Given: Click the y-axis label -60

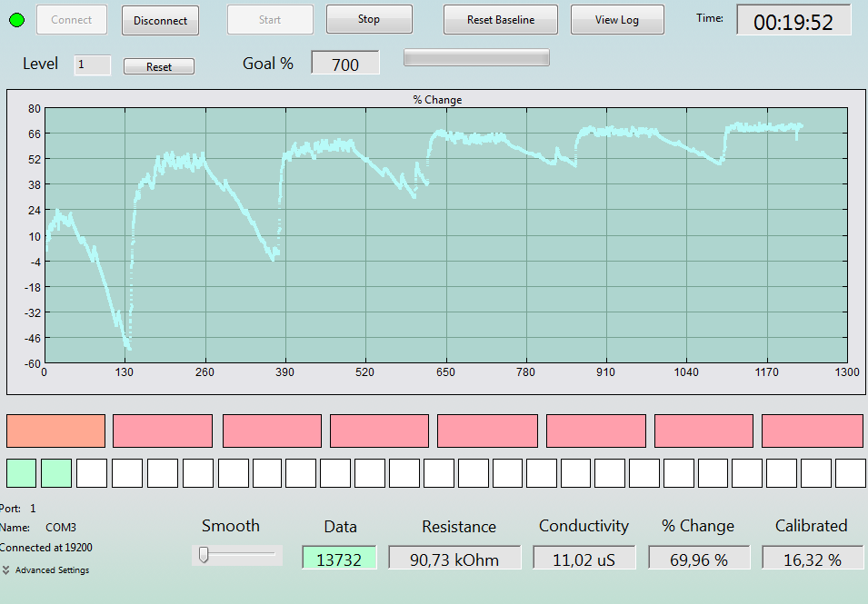Looking at the screenshot, I should coord(32,363).
